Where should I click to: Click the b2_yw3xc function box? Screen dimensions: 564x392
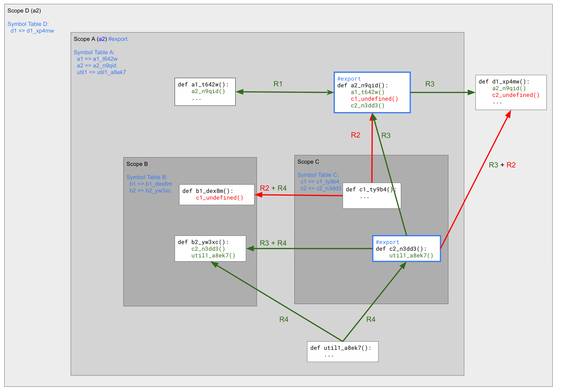click(210, 248)
